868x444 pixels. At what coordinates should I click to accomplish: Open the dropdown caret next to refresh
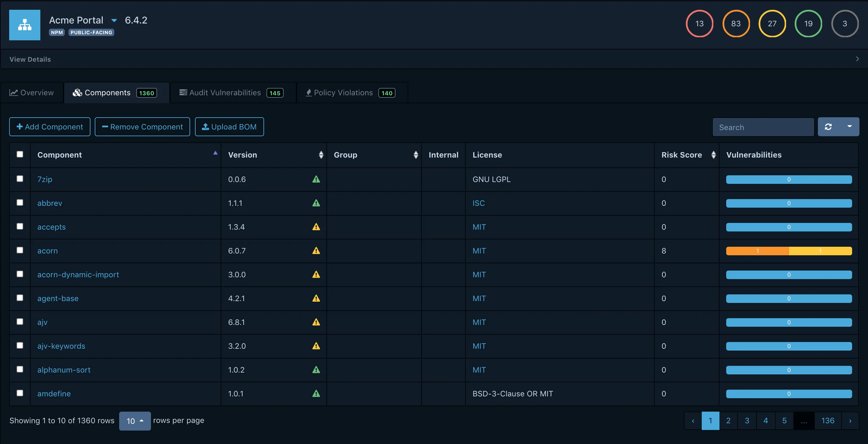tap(849, 127)
